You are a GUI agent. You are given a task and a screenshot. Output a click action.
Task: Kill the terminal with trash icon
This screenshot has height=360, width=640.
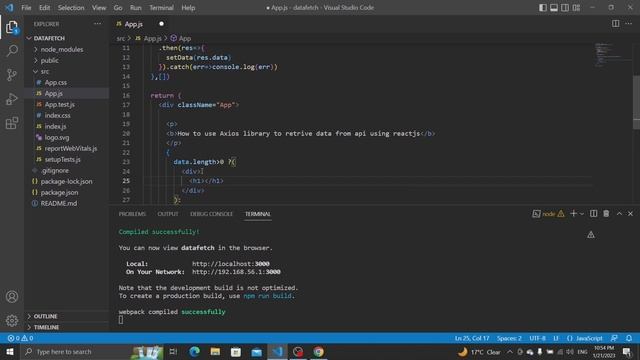click(x=606, y=213)
